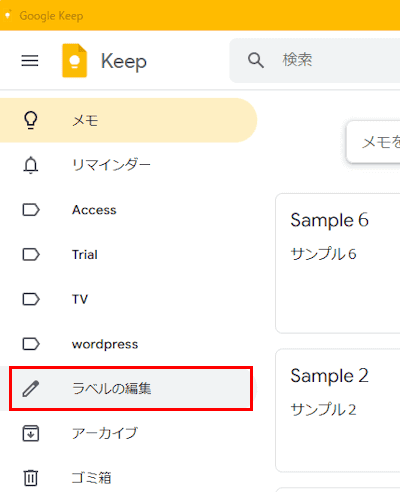Screen dimensions: 400x492
Task: Click the yellow Keep logo icon
Action: pyautogui.click(x=75, y=61)
